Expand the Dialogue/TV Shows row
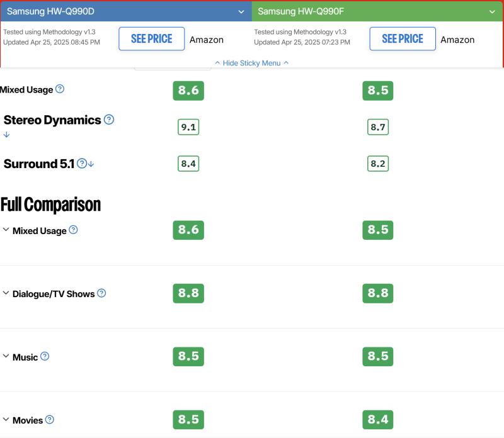This screenshot has height=438, width=504. (x=6, y=293)
